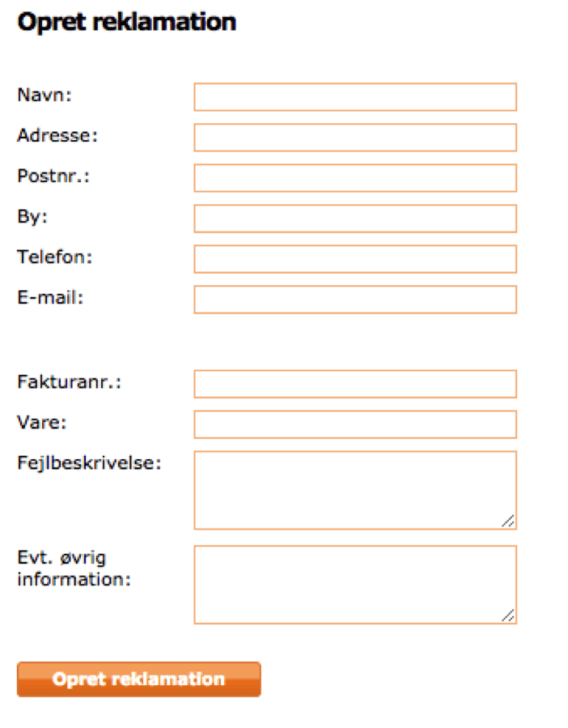Click the Evt. øvrig information text area
The height and width of the screenshot is (728, 568).
(355, 585)
